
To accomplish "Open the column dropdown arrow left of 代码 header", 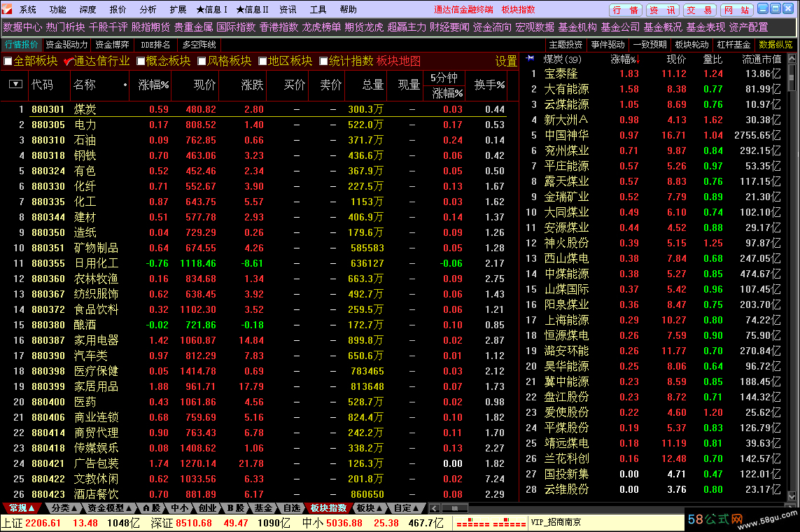I will [x=15, y=84].
